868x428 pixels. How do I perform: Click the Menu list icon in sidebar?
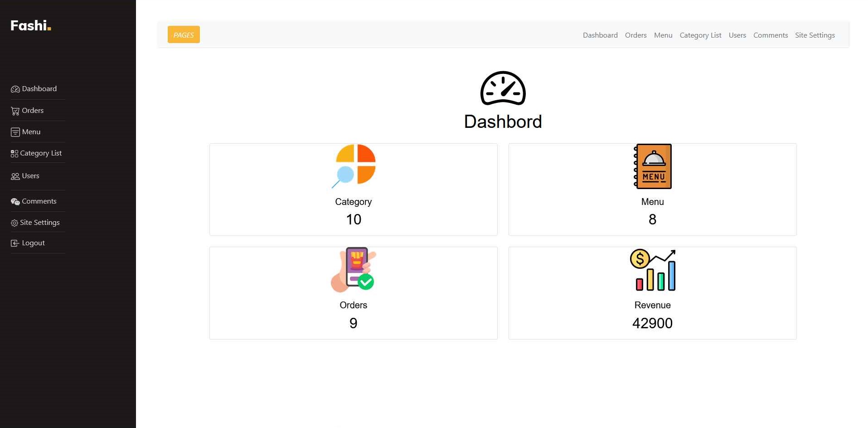coord(15,132)
